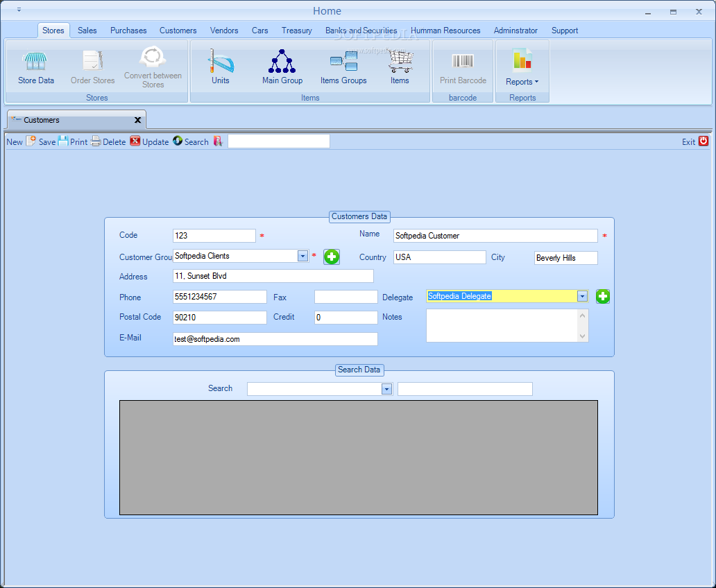Click inside the Notes text area
Image resolution: width=716 pixels, height=588 pixels.
502,325
